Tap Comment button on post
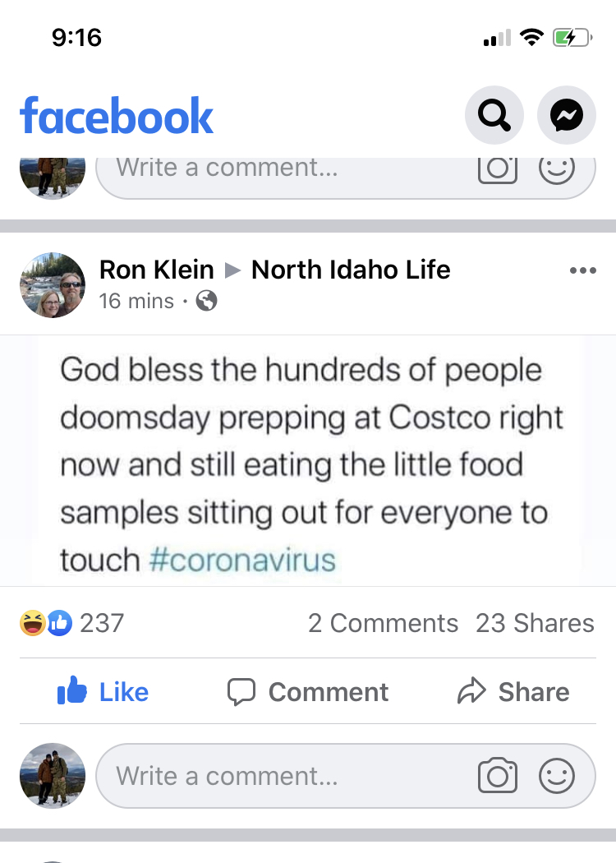 tap(308, 692)
